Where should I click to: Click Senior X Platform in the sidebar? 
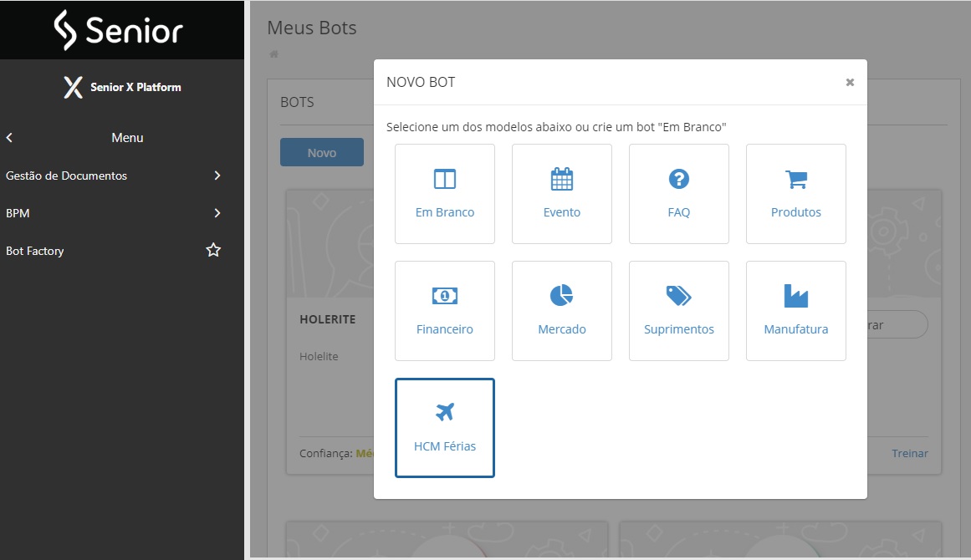click(x=122, y=87)
